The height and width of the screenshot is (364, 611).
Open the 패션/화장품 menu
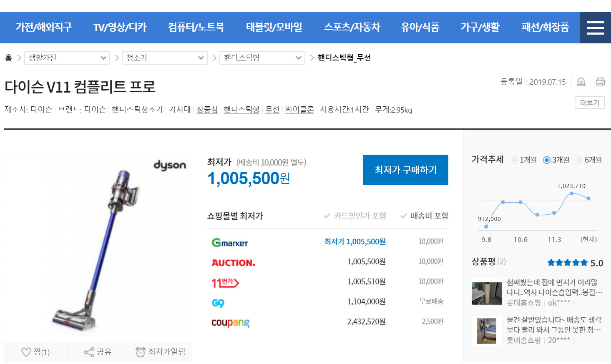point(545,28)
